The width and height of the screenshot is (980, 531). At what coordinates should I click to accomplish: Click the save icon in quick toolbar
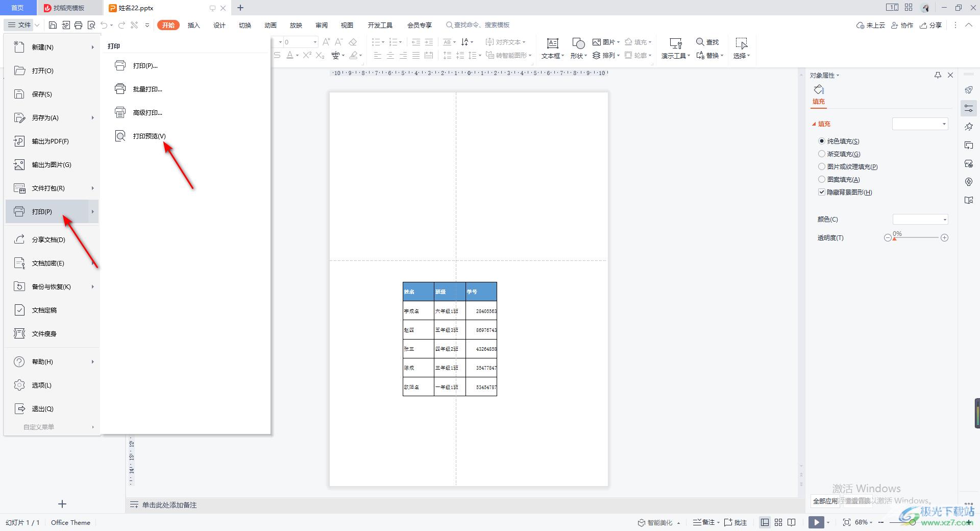tap(53, 25)
